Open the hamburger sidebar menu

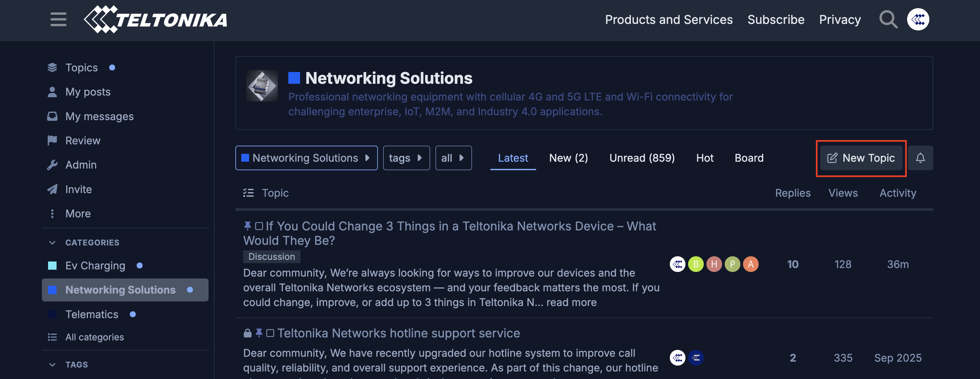[58, 19]
